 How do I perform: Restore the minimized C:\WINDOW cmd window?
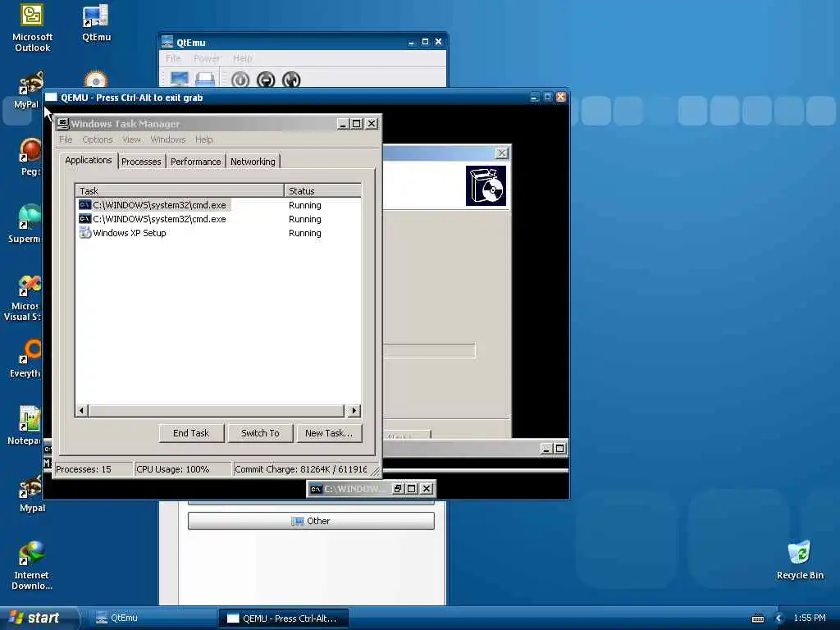pyautogui.click(x=398, y=489)
